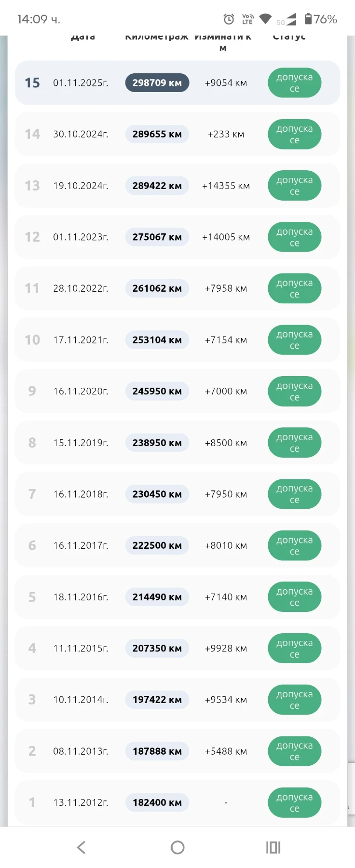This screenshot has width=355, height=868.
Task: Open the recent apps navigation icon
Action: click(x=273, y=847)
